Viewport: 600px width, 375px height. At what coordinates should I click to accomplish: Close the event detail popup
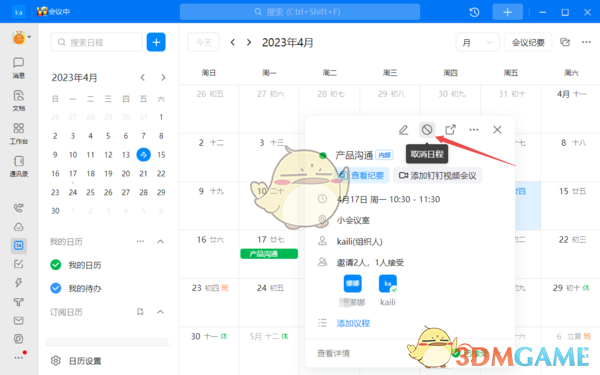pos(497,130)
